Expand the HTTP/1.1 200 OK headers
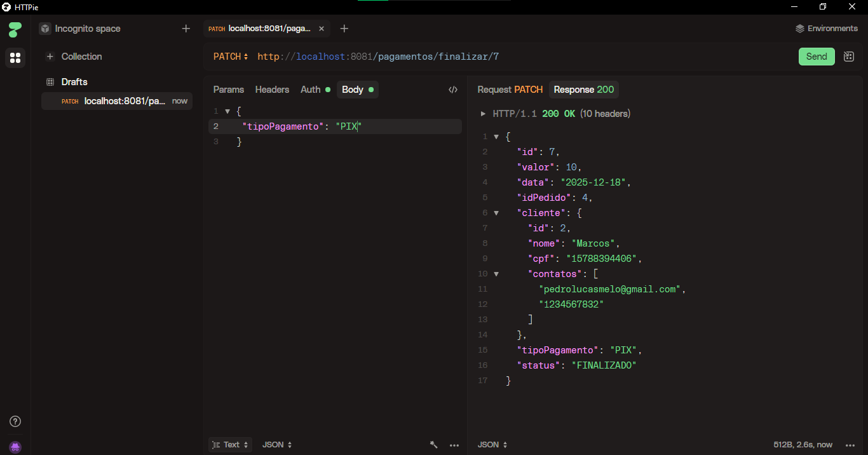This screenshot has height=455, width=868. click(x=483, y=114)
